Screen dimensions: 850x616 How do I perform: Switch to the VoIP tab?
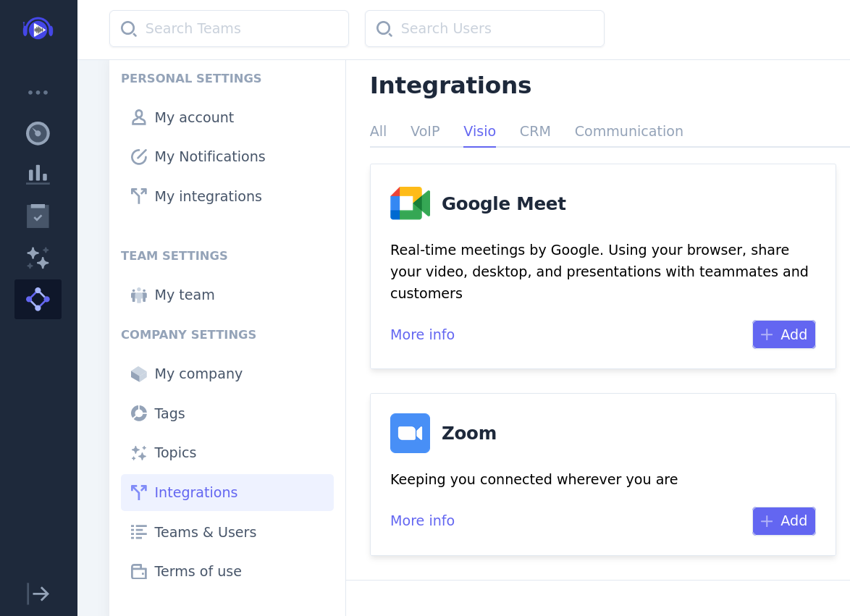425,131
